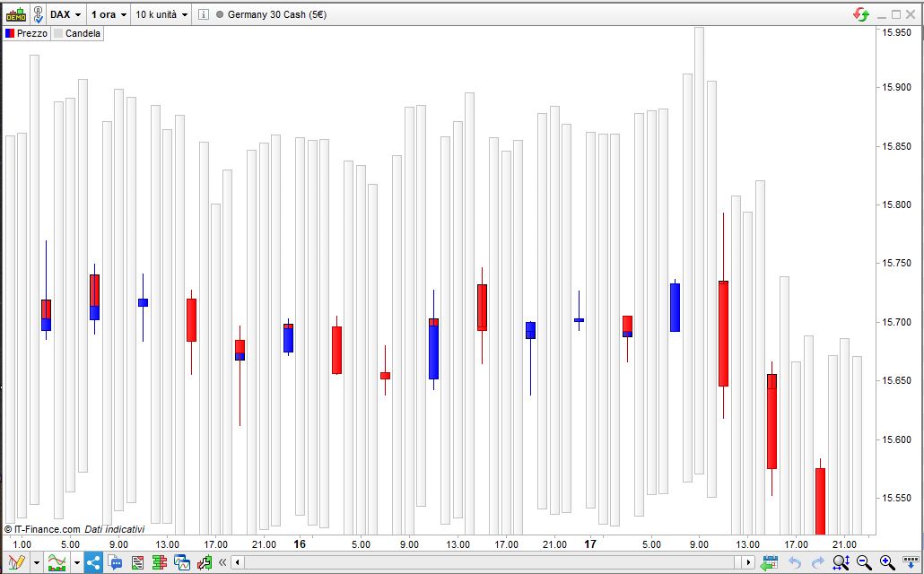Image resolution: width=924 pixels, height=574 pixels.
Task: Click the scrollbar right arrow
Action: (748, 563)
